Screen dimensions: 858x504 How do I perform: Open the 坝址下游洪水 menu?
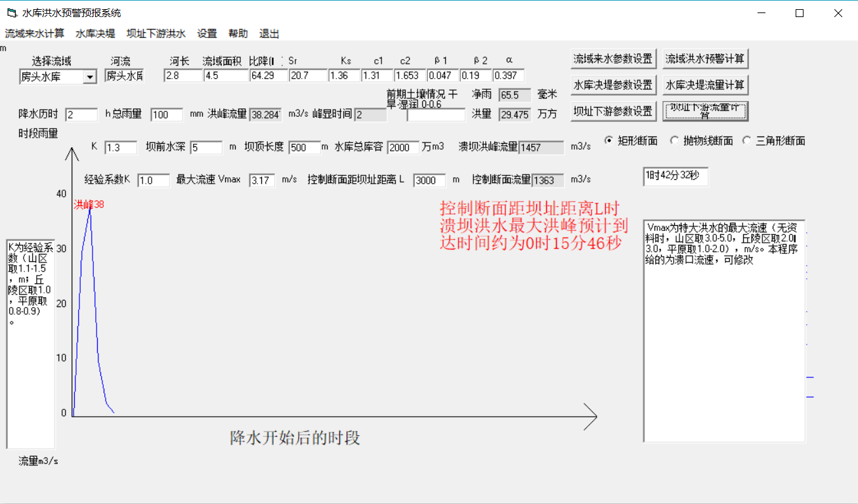[156, 34]
